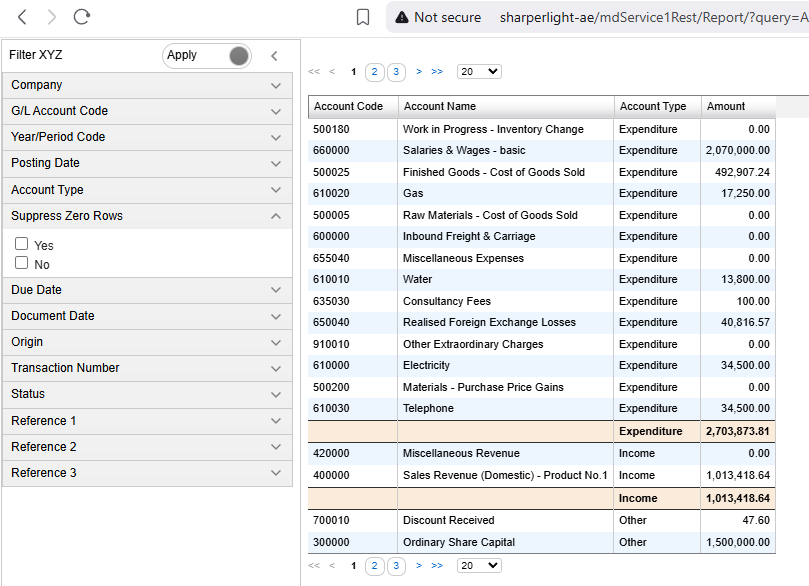This screenshot has width=809, height=586.
Task: Expand the G/L Account Code filter
Action: point(147,111)
